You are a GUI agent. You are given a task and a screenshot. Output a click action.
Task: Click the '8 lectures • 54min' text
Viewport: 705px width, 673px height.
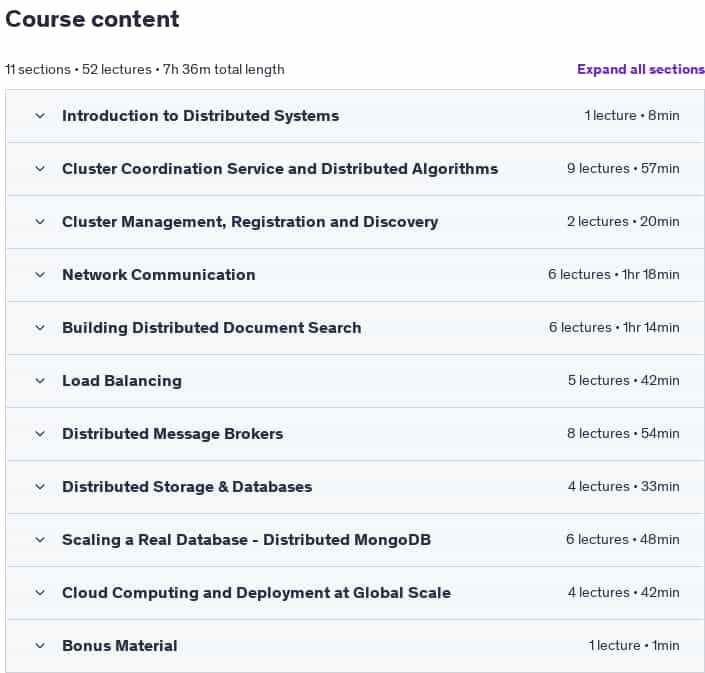623,433
